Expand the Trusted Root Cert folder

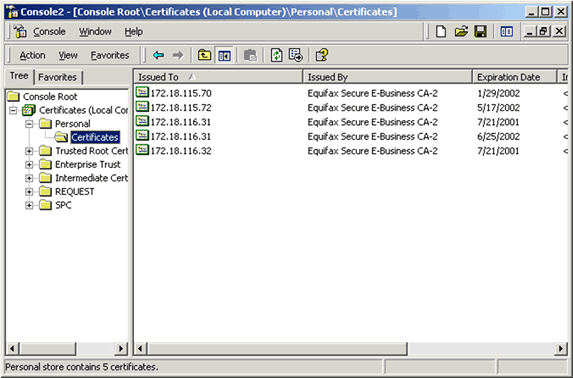point(29,151)
